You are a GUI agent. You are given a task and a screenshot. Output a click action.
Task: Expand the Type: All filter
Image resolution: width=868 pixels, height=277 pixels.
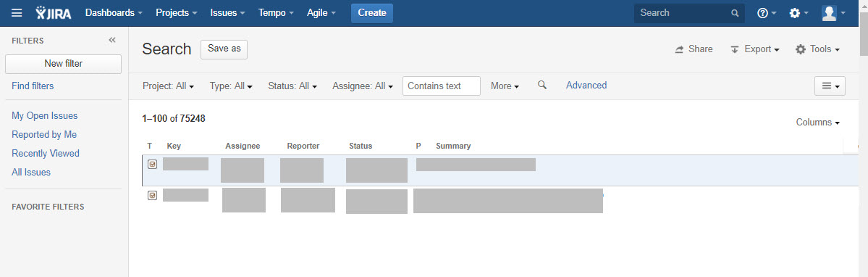pyautogui.click(x=232, y=86)
